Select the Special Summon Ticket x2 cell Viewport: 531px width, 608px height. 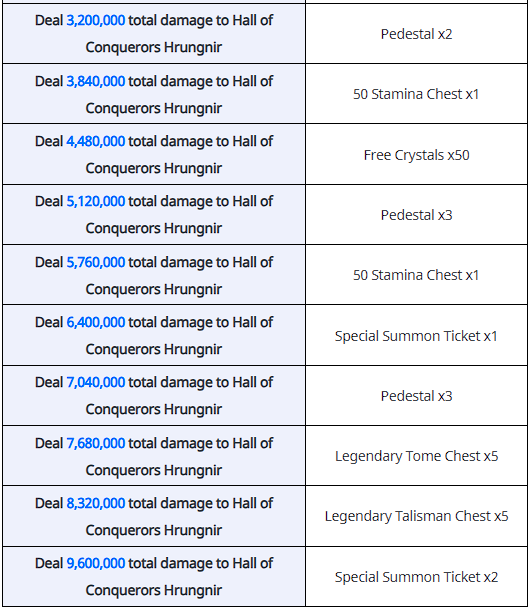pyautogui.click(x=416, y=577)
